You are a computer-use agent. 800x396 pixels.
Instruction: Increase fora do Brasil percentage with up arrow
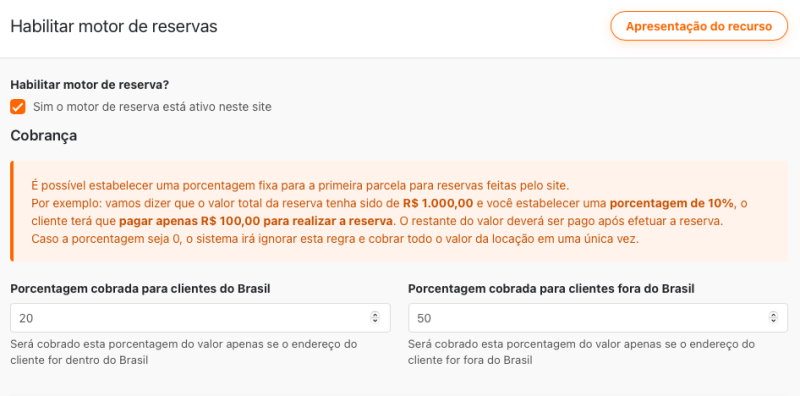(773, 315)
